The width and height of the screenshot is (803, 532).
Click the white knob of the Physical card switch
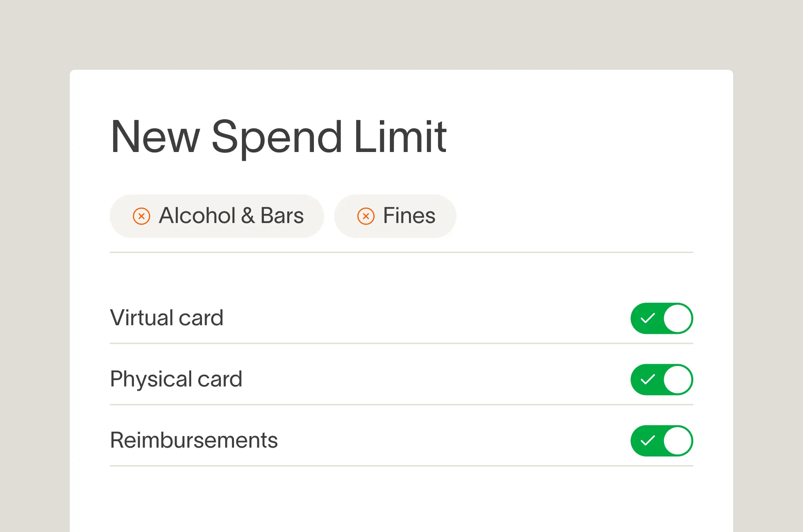677,380
